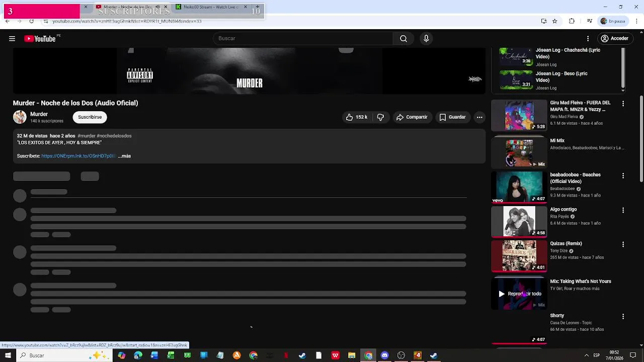The width and height of the screenshot is (644, 362).
Task: Click the Windows taskbar Buscar search box
Action: point(64,355)
